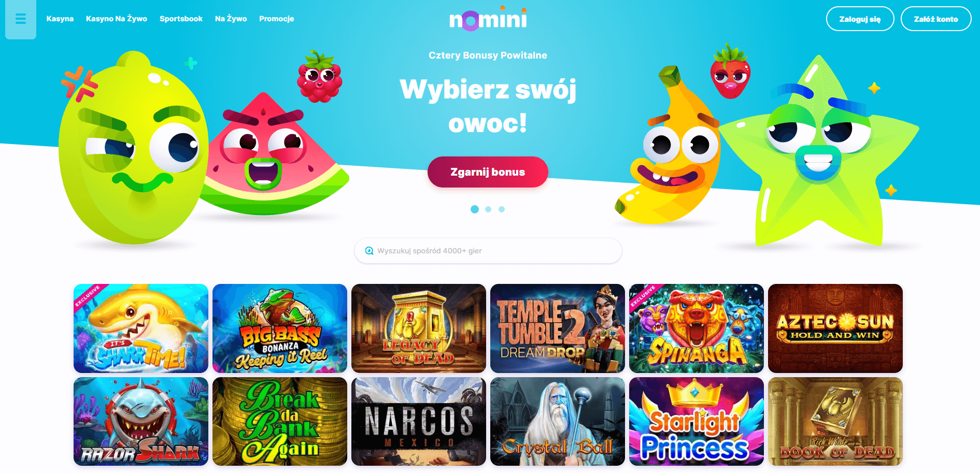Screen dimensions: 980x473
Task: Focus the game search field
Action: pyautogui.click(x=488, y=251)
